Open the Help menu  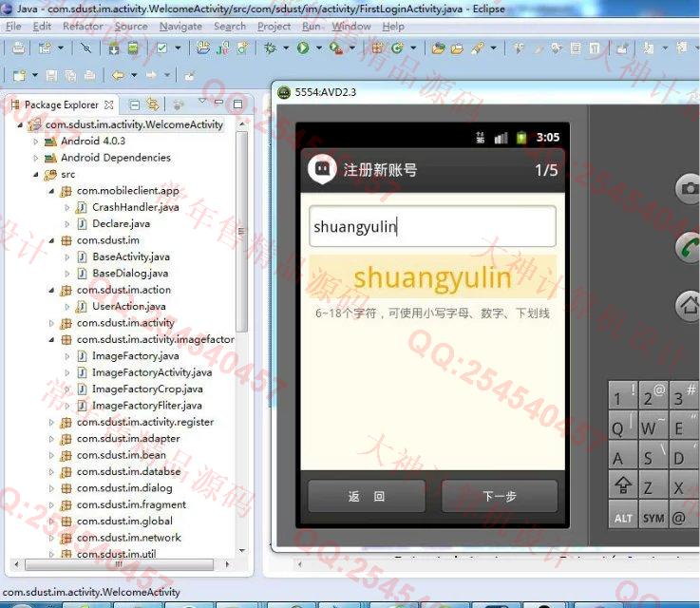coord(393,27)
